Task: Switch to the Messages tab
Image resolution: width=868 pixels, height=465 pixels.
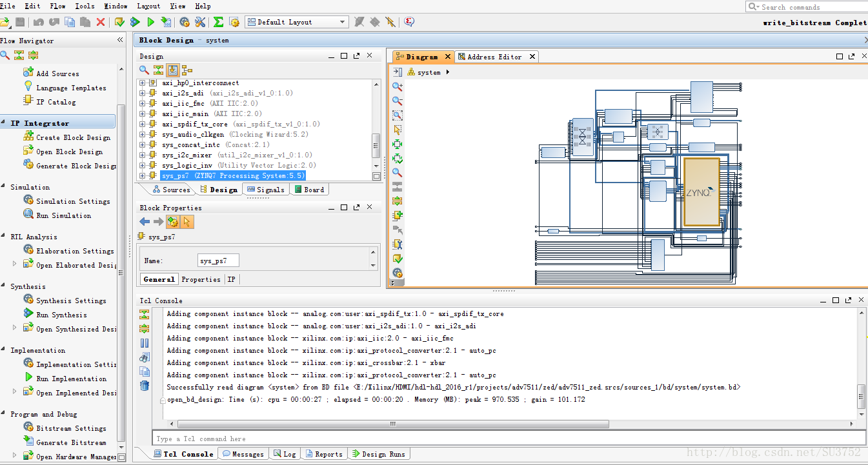Action: (243, 454)
